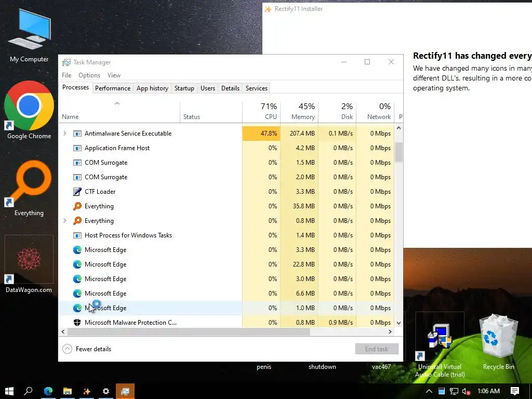The image size is (532, 399).
Task: Expand the second Everything process group
Action: coord(65,220)
